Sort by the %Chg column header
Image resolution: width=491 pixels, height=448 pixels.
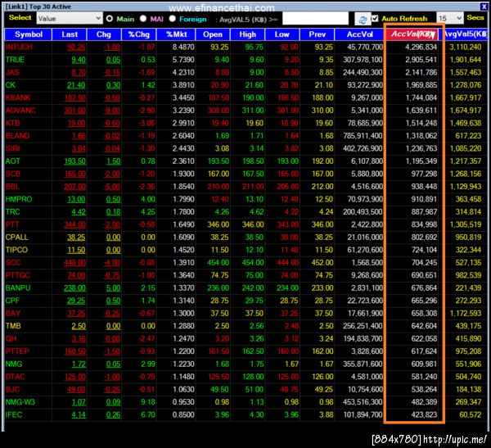click(x=139, y=34)
